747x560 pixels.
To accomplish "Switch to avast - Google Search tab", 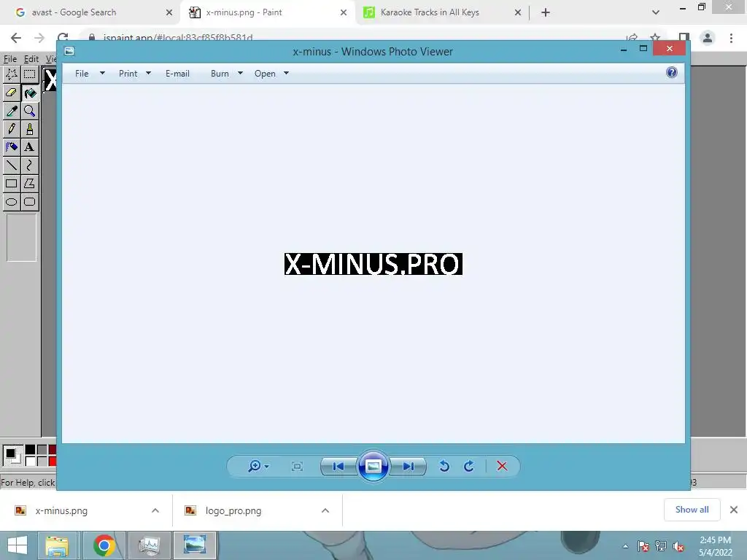I will click(x=90, y=12).
